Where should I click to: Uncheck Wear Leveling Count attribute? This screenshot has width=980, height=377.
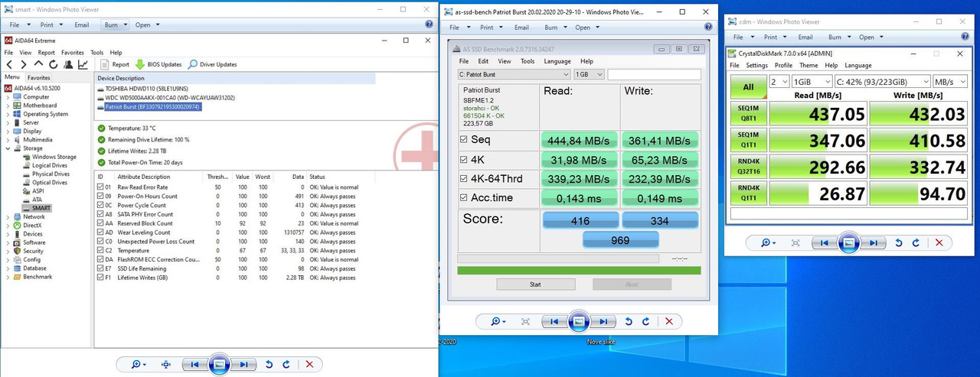100,232
